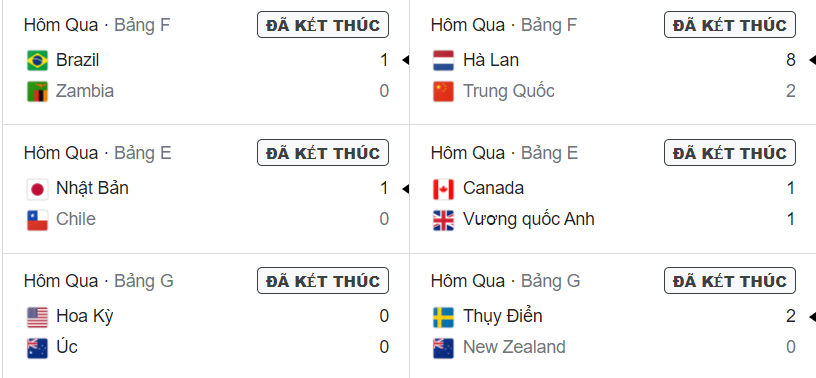Viewport: 816px width, 378px height.
Task: Select the Netherlands flag next to Hà Lan
Action: pos(443,60)
